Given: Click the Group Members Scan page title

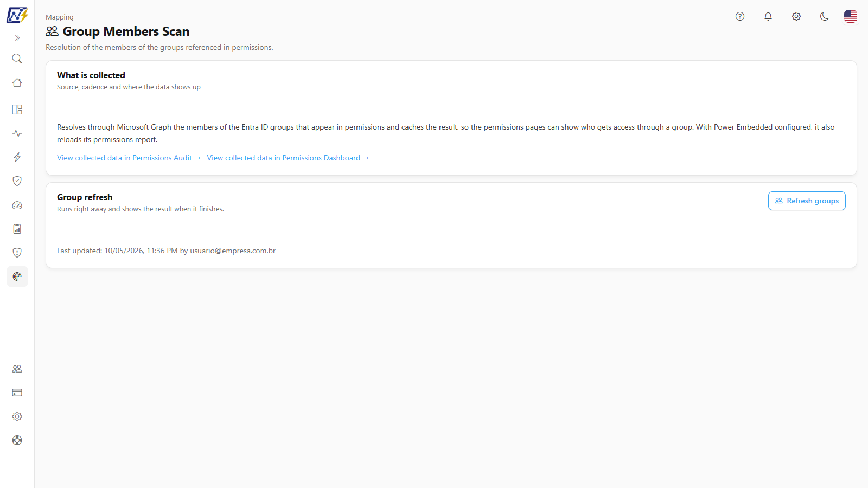Looking at the screenshot, I should click(x=126, y=31).
